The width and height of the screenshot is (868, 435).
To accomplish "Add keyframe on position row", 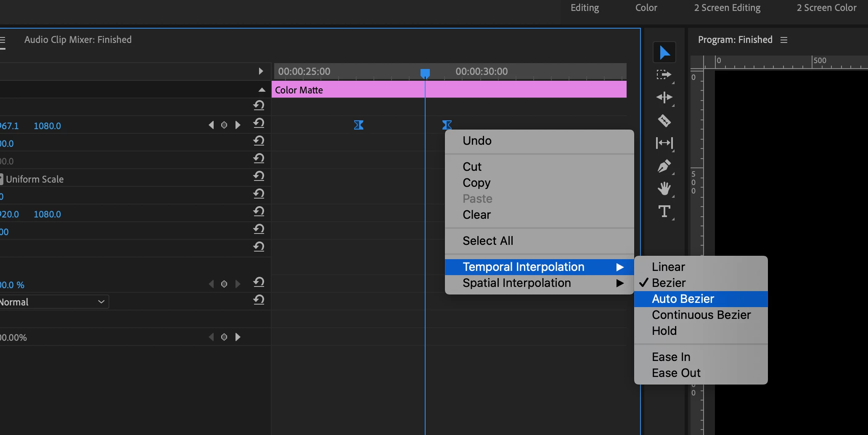I will pyautogui.click(x=224, y=125).
